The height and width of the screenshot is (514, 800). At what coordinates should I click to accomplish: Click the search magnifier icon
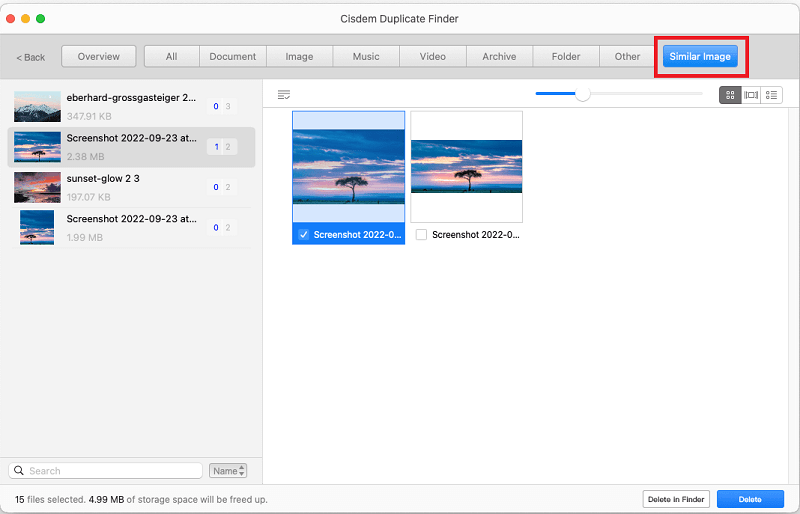(19, 470)
